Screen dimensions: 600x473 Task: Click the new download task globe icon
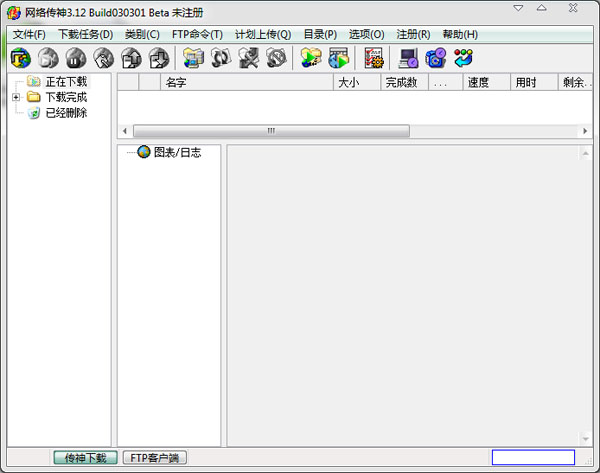point(20,59)
